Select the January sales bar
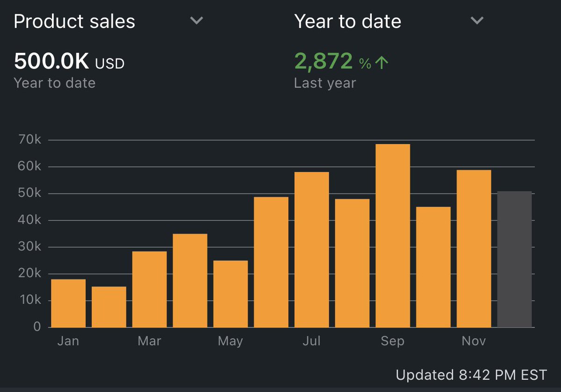Image resolution: width=561 pixels, height=392 pixels. click(68, 303)
